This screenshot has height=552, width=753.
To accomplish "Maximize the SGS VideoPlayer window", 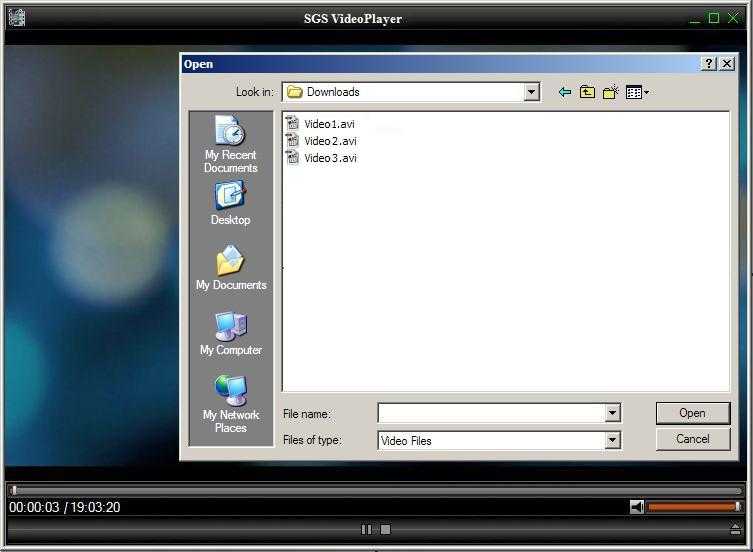I will pyautogui.click(x=714, y=18).
